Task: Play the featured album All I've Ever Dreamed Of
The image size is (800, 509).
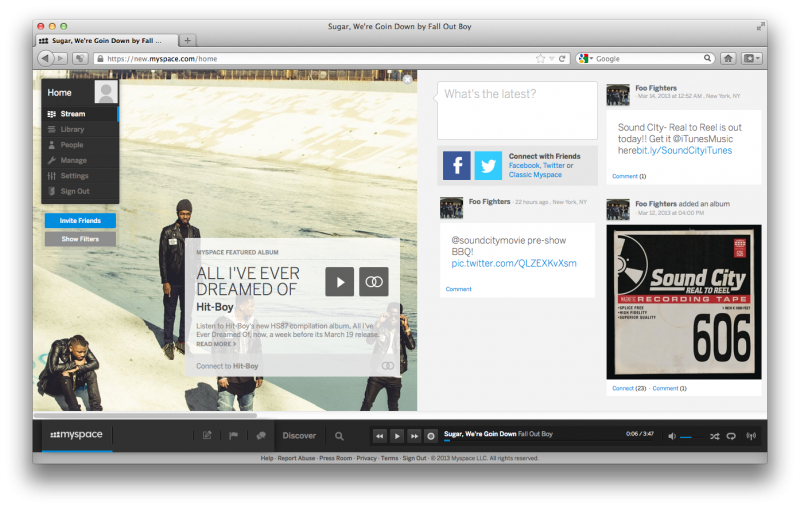Action: coord(340,282)
